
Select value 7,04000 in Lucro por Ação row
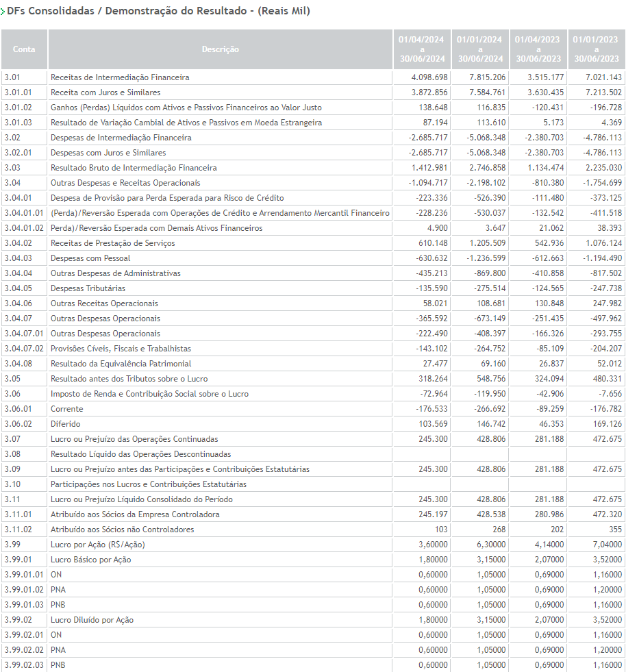click(608, 545)
